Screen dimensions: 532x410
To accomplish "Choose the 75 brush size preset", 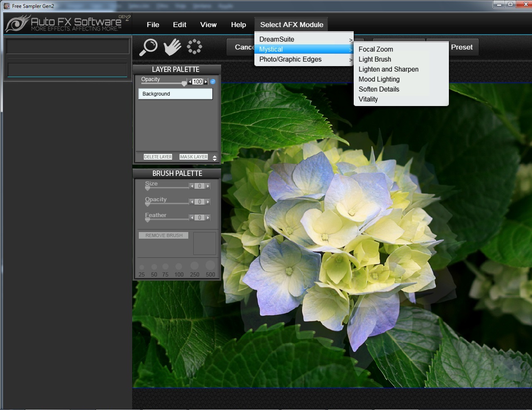I will [x=165, y=270].
